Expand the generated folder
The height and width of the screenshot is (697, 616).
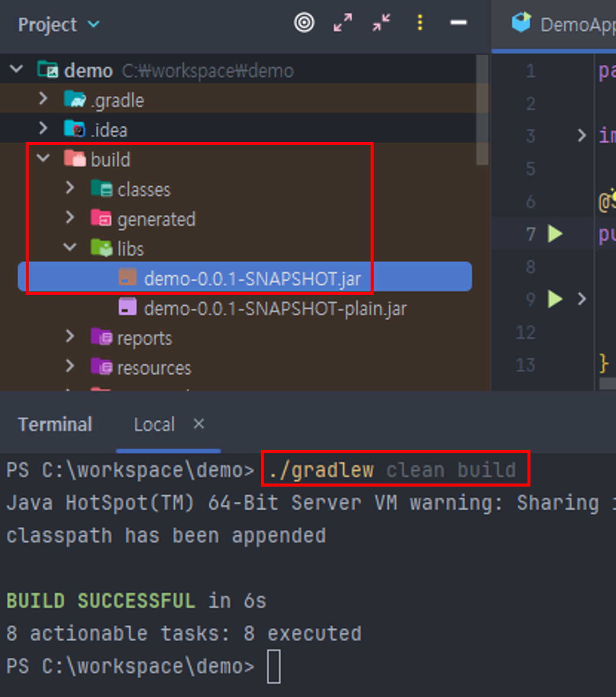[70, 217]
